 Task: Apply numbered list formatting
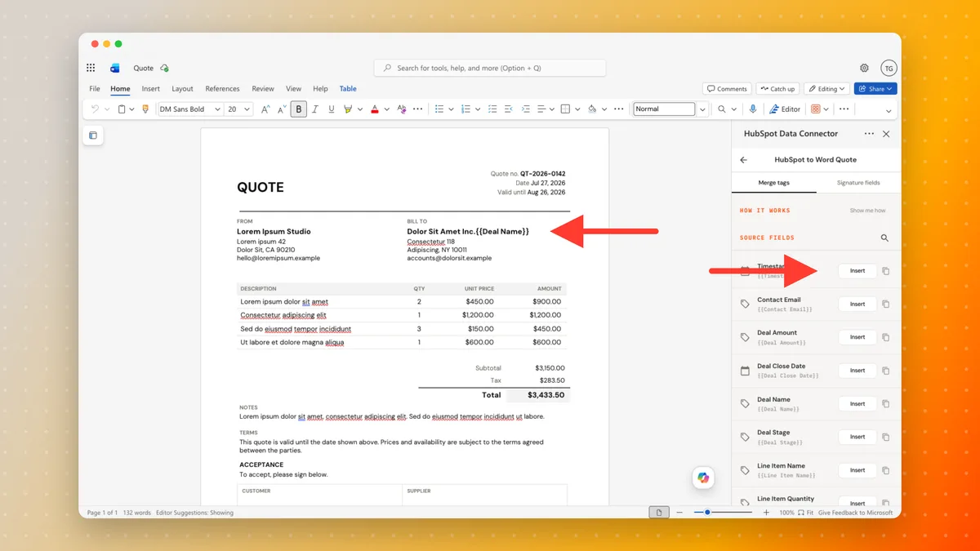coord(465,109)
